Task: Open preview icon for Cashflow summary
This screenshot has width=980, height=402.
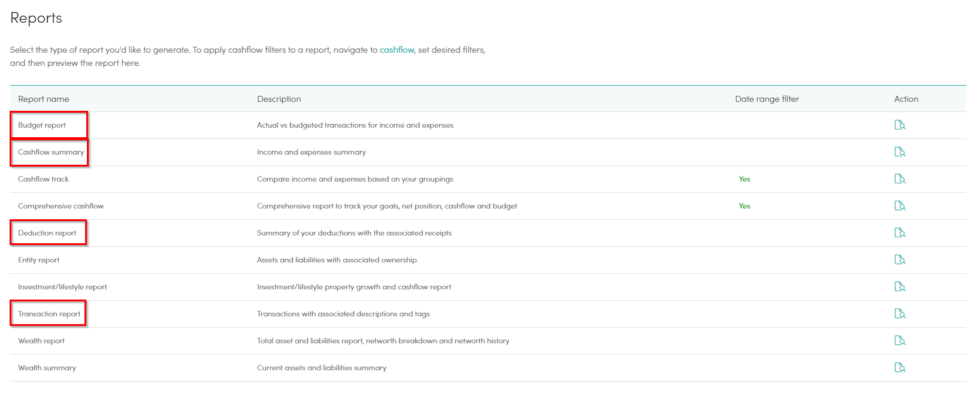Action: click(900, 152)
